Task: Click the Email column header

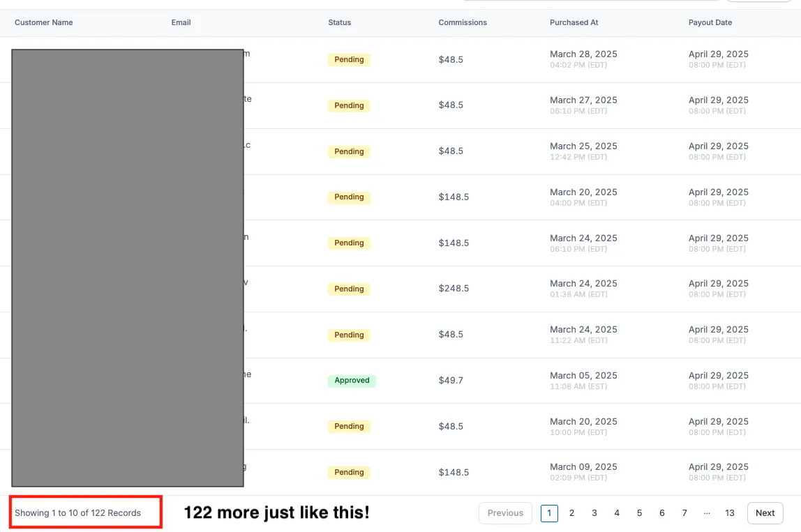Action: (181, 22)
